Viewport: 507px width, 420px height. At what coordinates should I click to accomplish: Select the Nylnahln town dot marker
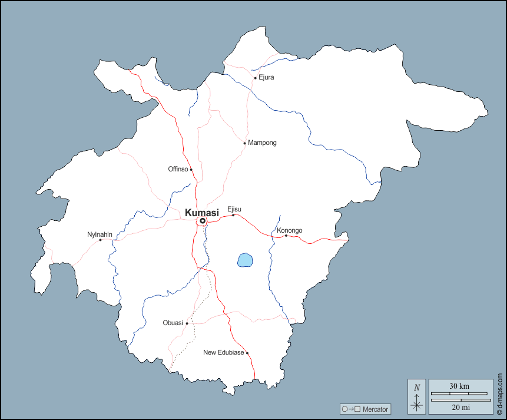coord(100,240)
